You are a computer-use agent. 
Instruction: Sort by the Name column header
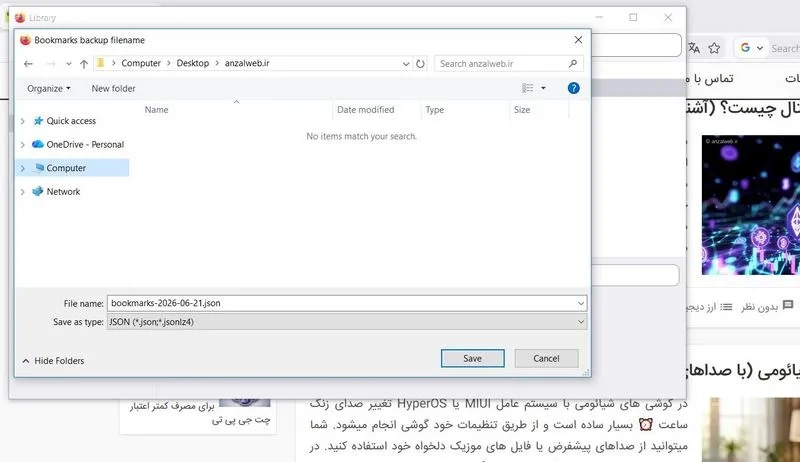156,110
